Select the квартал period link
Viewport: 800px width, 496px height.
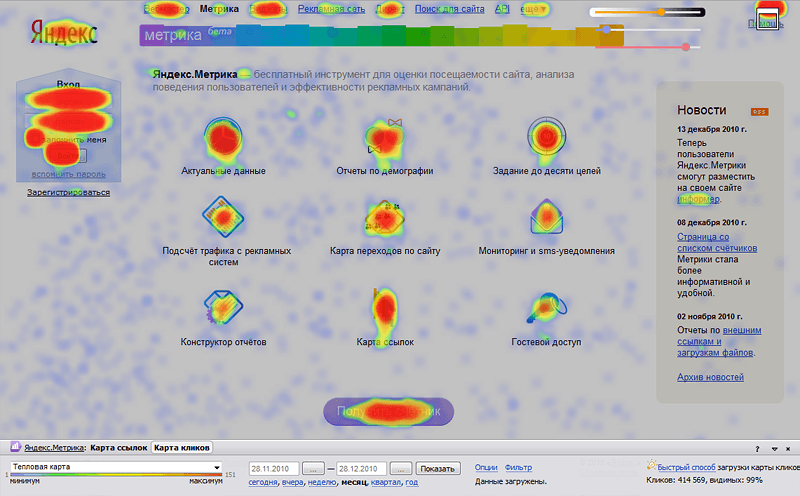(386, 482)
